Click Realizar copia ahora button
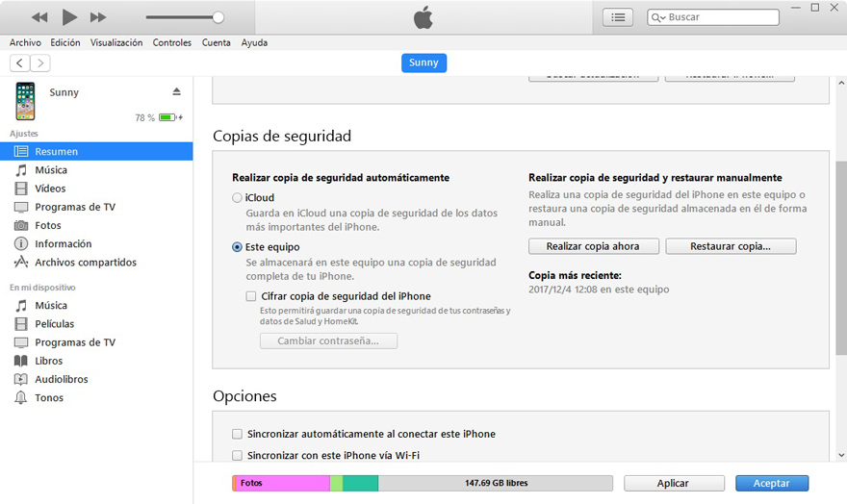This screenshot has width=847, height=504. click(593, 246)
